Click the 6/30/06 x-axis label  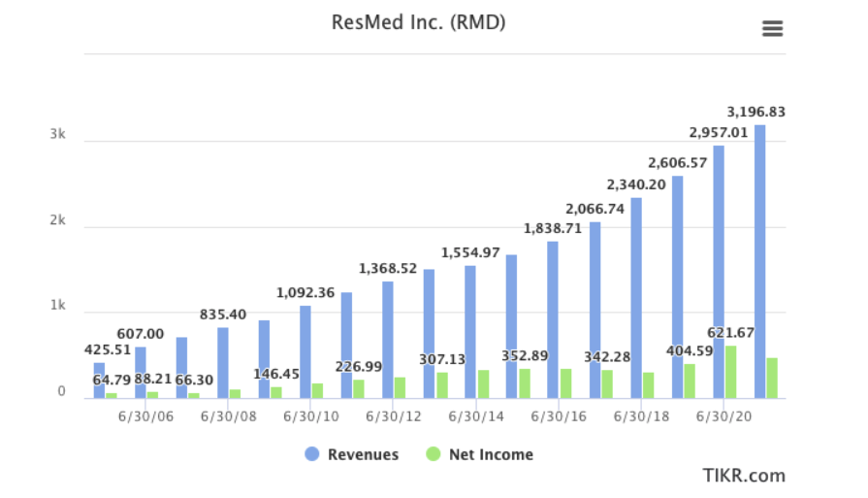click(145, 416)
